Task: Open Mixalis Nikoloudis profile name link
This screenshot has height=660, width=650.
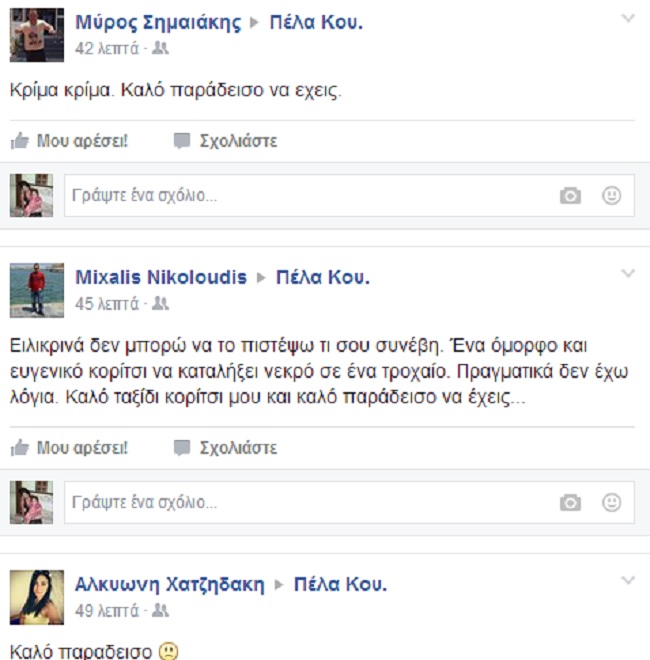Action: pyautogui.click(x=161, y=277)
